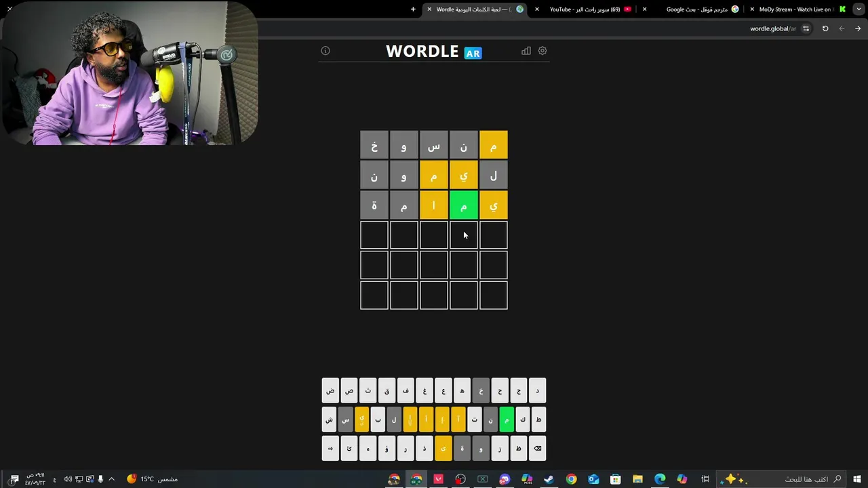The width and height of the screenshot is (868, 488).
Task: Open Microsoft Edge from taskbar
Action: tap(660, 479)
